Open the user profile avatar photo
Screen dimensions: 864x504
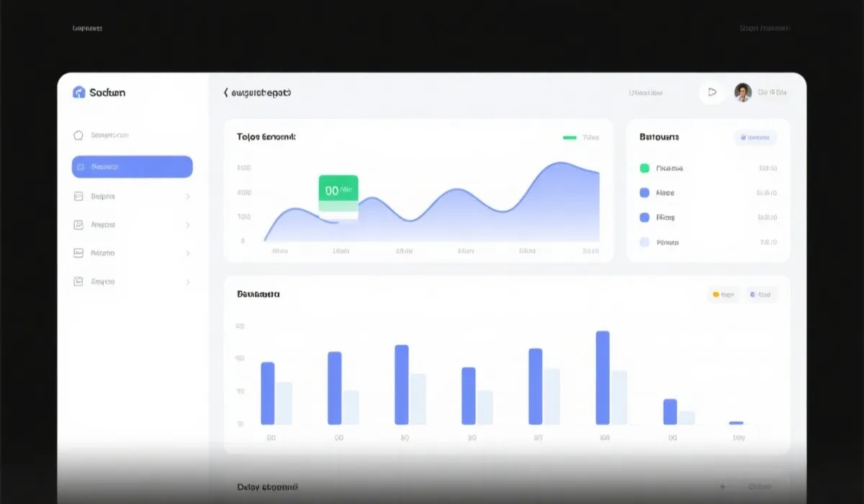[x=742, y=92]
